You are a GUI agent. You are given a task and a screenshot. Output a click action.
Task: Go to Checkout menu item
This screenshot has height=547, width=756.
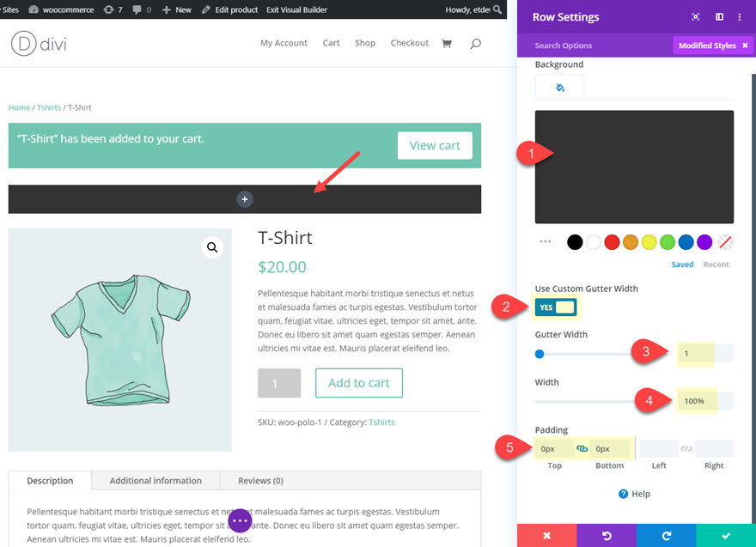tap(409, 43)
